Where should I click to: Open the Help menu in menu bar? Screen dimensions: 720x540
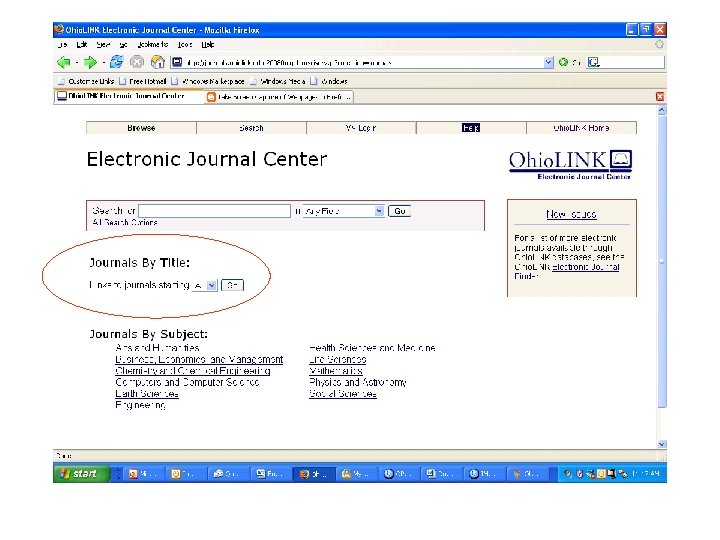pyautogui.click(x=208, y=45)
